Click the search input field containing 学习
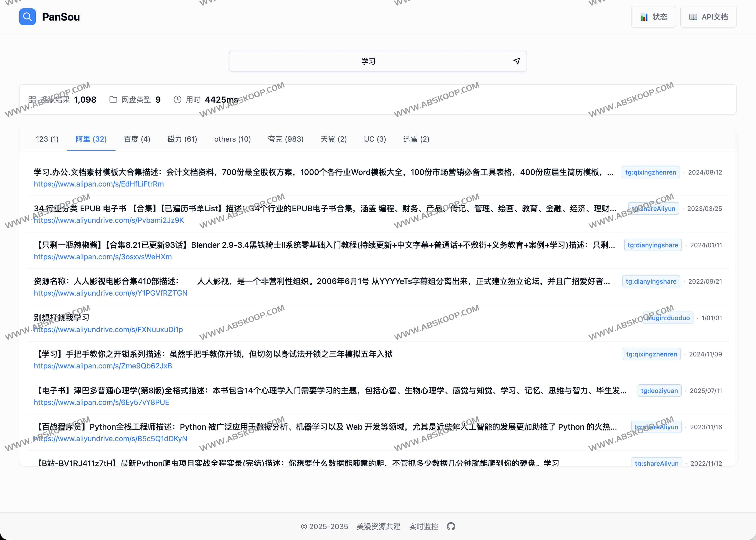Viewport: 756px width, 540px height. tap(368, 61)
